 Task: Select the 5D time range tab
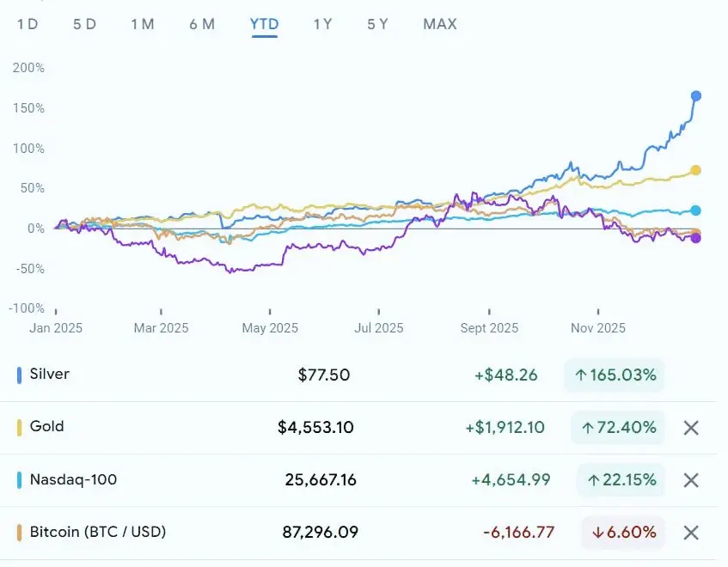click(x=85, y=24)
